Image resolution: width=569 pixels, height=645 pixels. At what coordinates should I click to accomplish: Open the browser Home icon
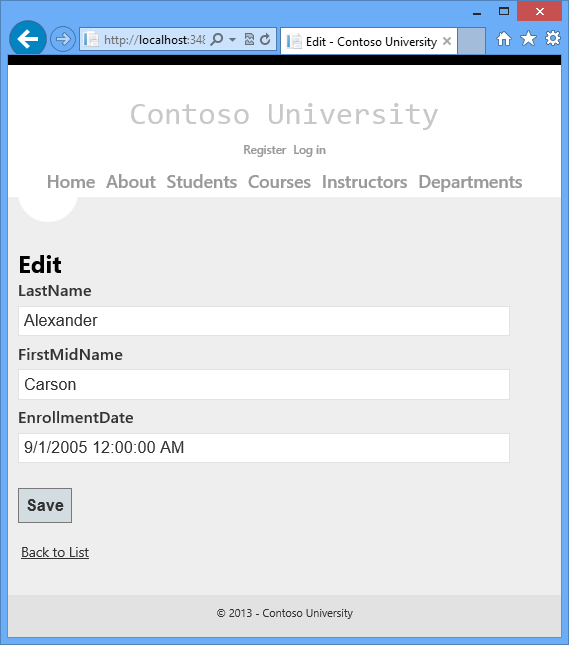(504, 39)
